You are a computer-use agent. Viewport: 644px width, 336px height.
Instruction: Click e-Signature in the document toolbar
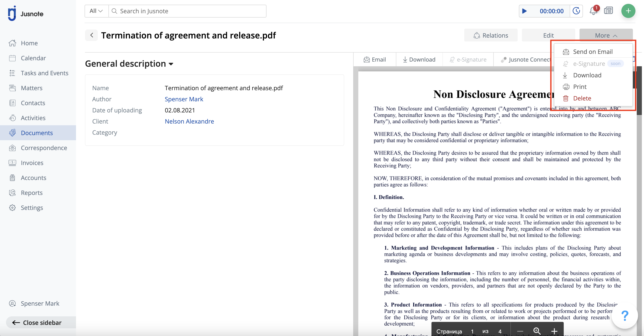(468, 60)
